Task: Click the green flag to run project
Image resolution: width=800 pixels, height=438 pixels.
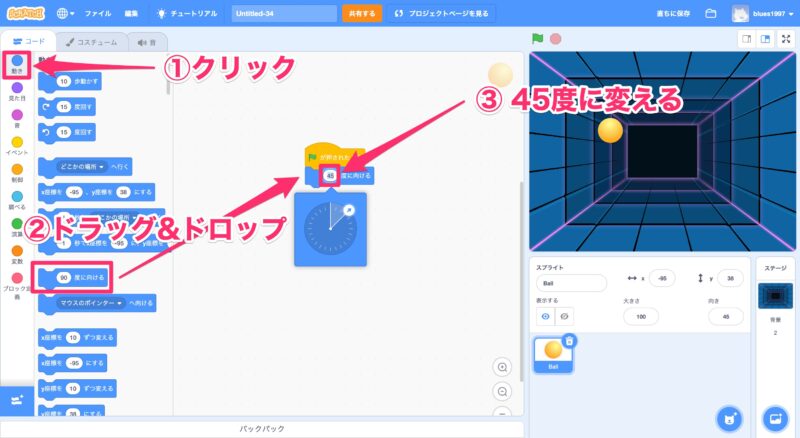Action: 537,39
